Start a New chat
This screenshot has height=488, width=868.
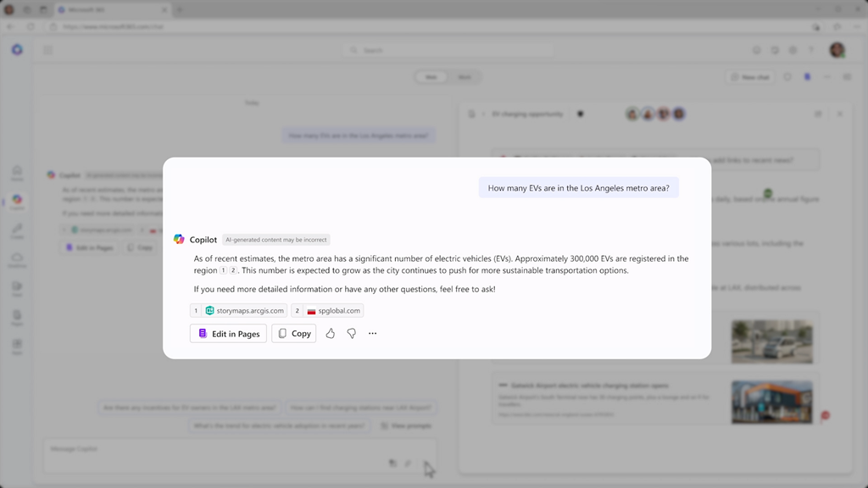click(750, 77)
